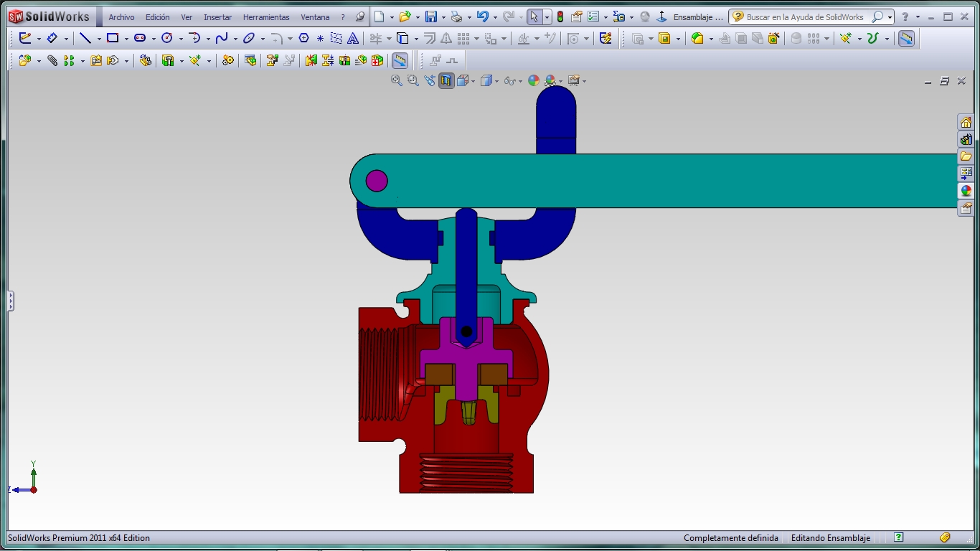This screenshot has width=980, height=551.
Task: Click the 'Editando Ensamblaje' status text
Action: [831, 538]
